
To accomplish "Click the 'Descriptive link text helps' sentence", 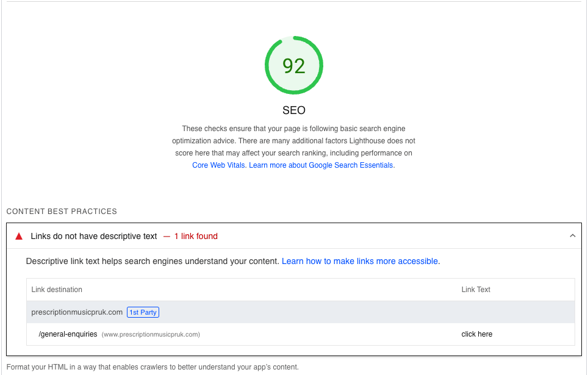I will (152, 262).
